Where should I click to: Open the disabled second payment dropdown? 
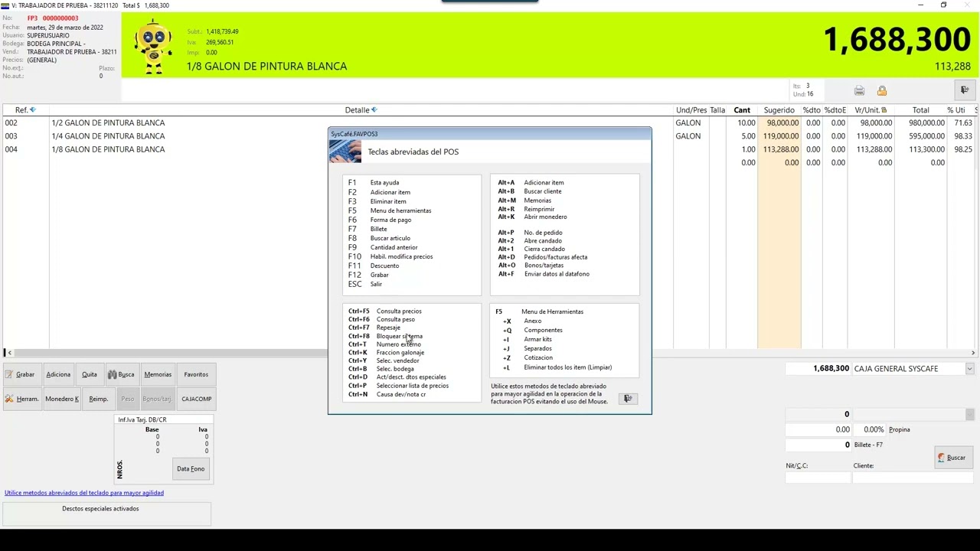pos(969,415)
